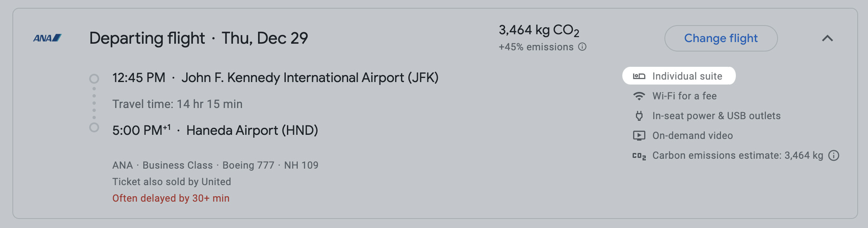868x228 pixels.
Task: Click the on-demand video play icon
Action: click(x=639, y=136)
